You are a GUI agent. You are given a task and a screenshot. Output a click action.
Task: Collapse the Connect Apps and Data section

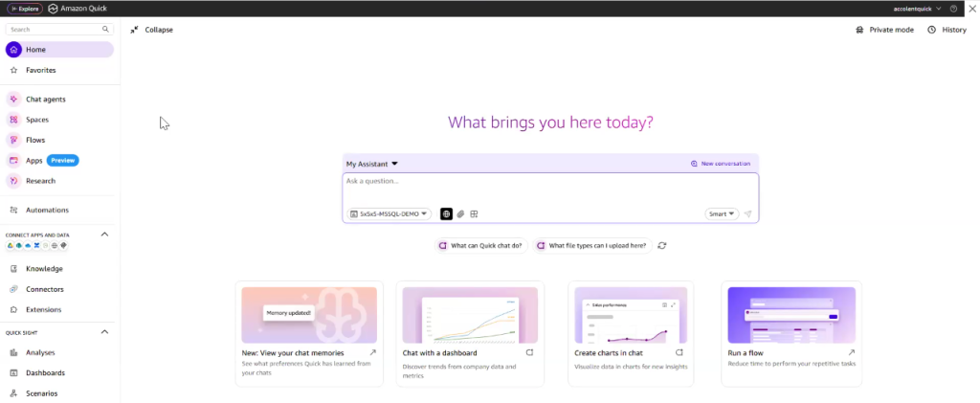click(x=105, y=235)
